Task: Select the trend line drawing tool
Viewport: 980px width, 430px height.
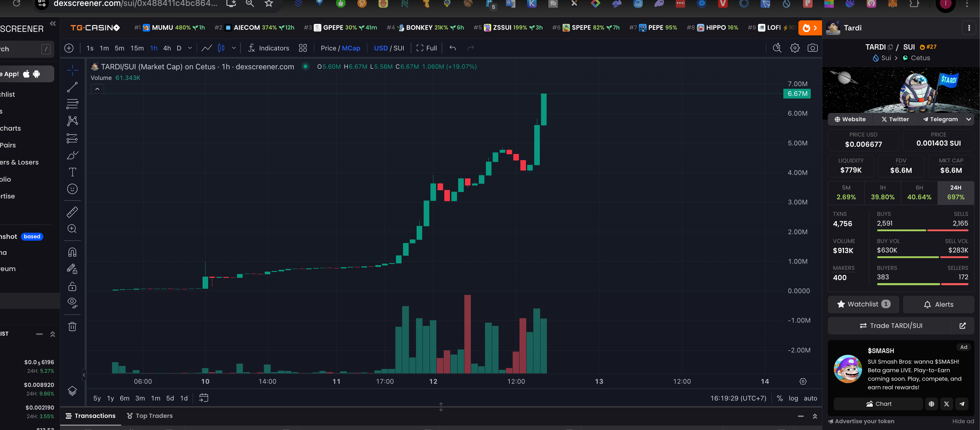Action: [x=72, y=87]
